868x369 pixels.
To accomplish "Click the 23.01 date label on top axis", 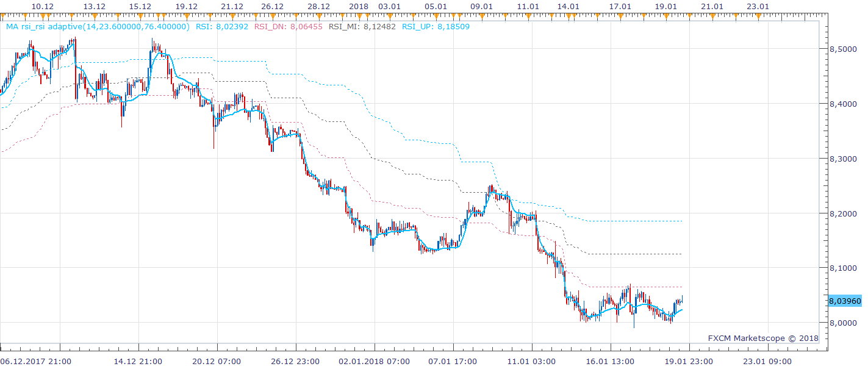I will [x=758, y=5].
